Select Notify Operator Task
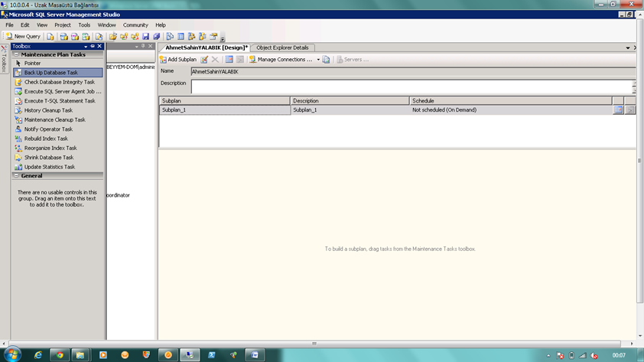Screen dimensions: 644x362 [x=57, y=129]
